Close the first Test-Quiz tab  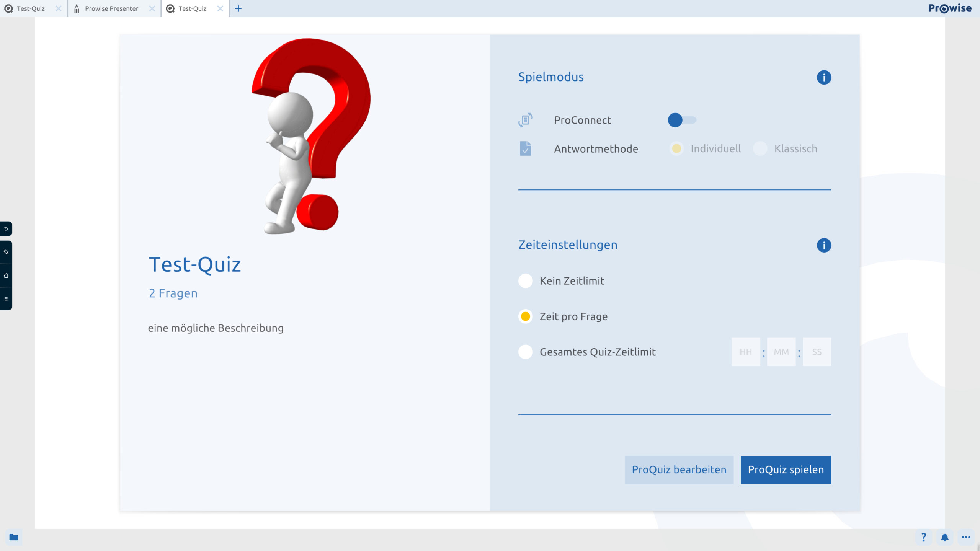point(58,8)
